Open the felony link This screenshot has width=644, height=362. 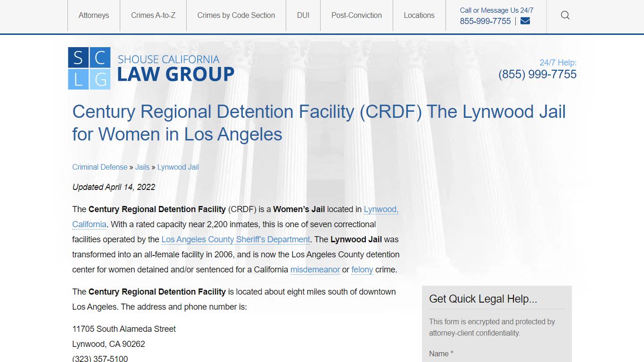click(x=362, y=270)
